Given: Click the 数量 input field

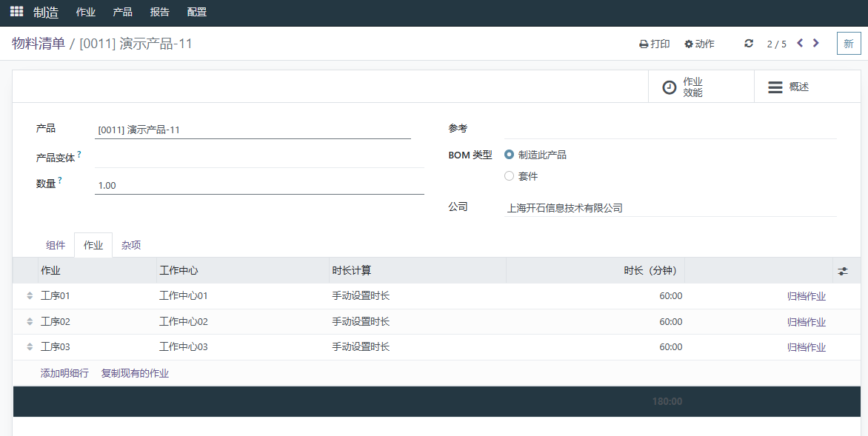Looking at the screenshot, I should coord(260,186).
